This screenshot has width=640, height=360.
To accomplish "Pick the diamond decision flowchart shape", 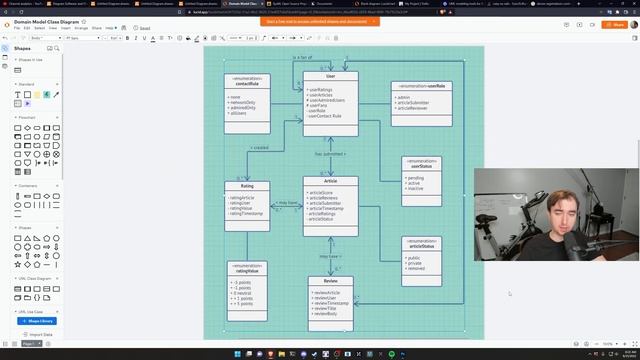I will 27,128.
